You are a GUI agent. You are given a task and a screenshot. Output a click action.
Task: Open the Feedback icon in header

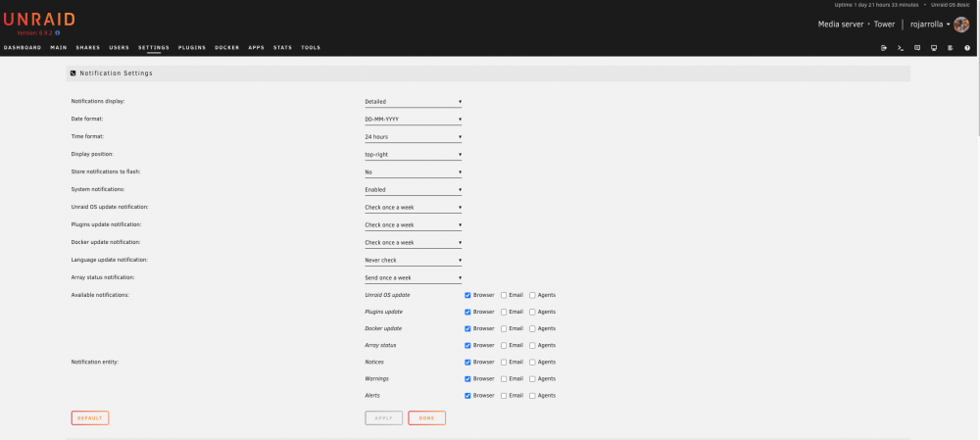[x=917, y=47]
